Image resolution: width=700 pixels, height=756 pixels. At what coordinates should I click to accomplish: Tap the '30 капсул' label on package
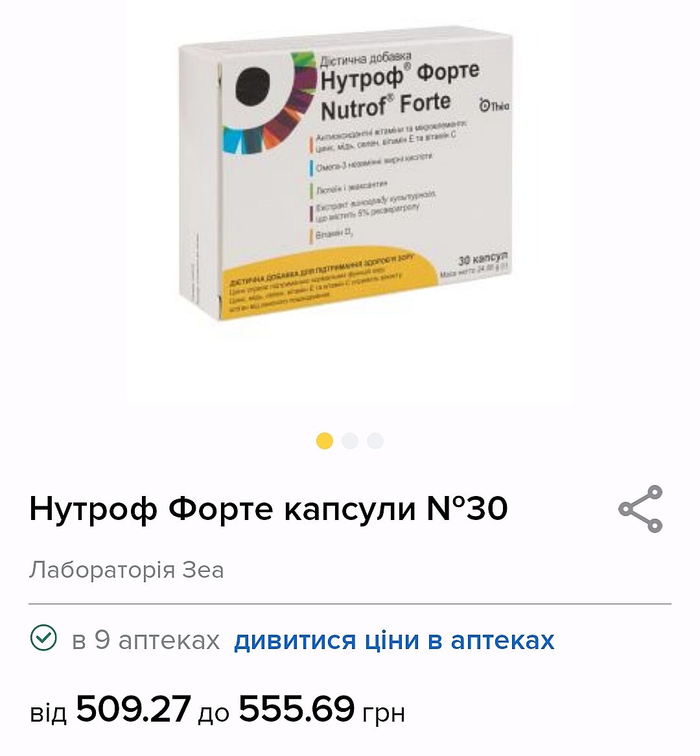tap(482, 258)
